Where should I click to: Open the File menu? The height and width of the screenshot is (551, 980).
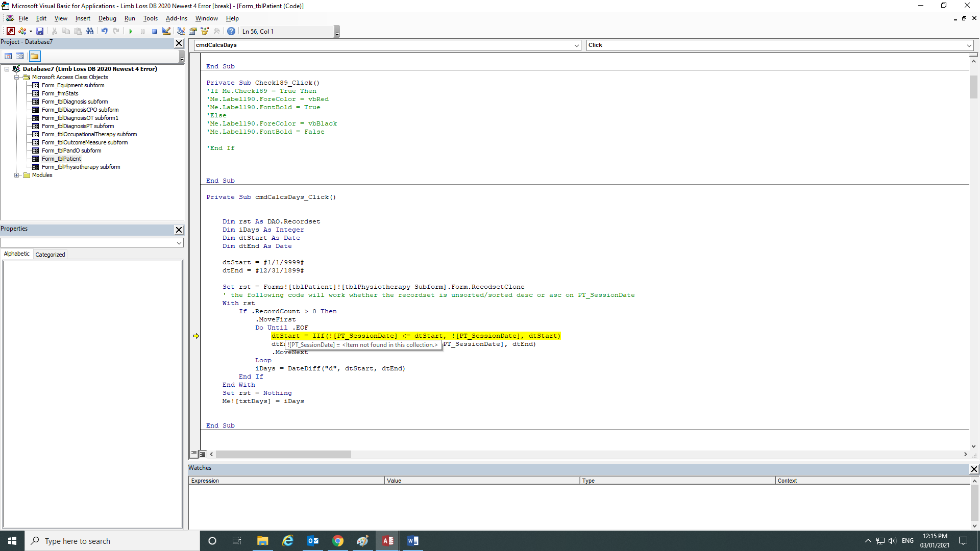[23, 18]
